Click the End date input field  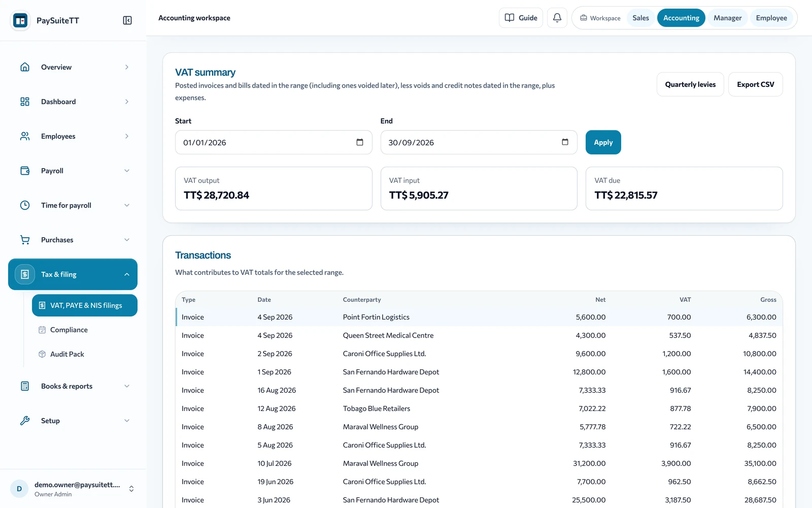pos(479,142)
